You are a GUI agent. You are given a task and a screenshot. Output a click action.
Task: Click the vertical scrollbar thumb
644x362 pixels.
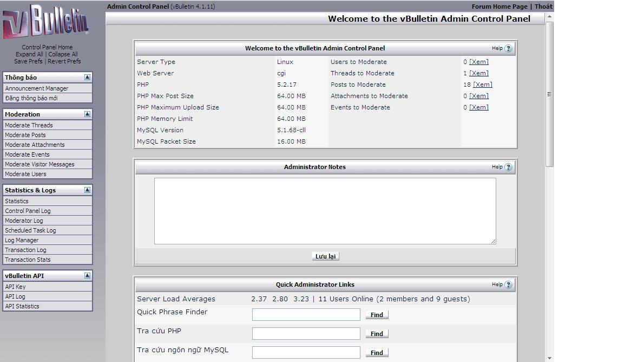point(549,94)
